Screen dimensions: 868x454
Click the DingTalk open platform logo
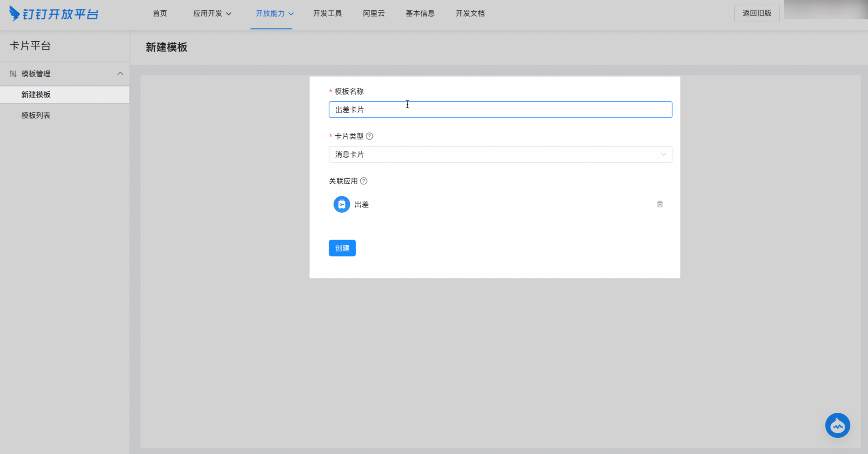click(54, 14)
